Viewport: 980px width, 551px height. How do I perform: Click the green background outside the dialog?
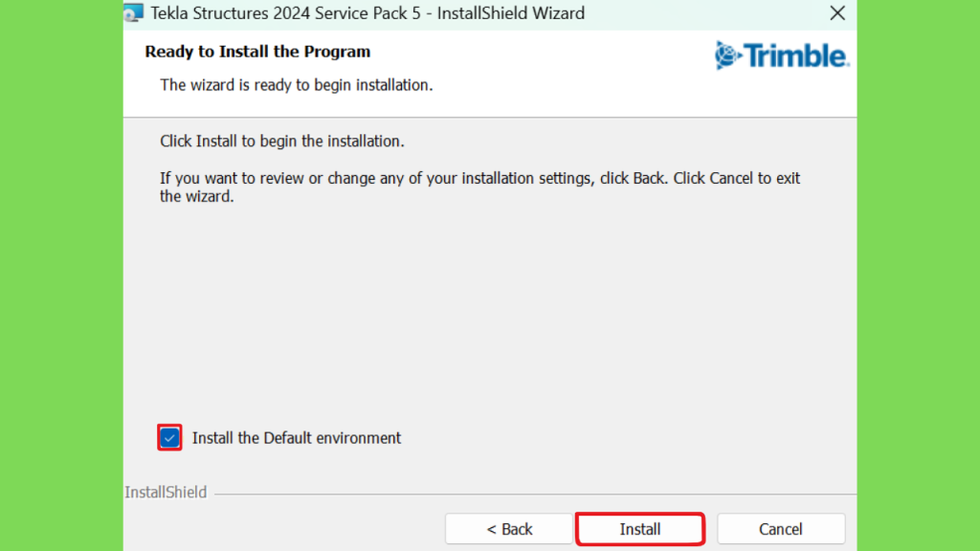coord(61,275)
